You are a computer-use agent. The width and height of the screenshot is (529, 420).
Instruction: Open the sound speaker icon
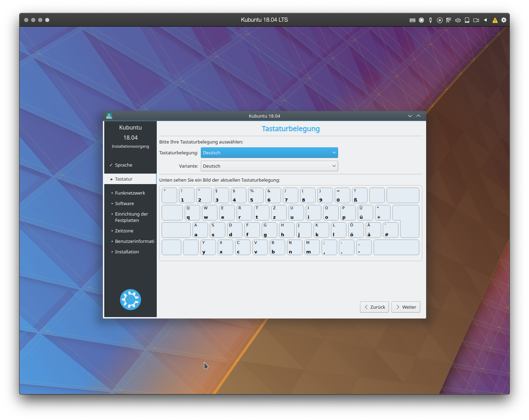click(x=458, y=20)
